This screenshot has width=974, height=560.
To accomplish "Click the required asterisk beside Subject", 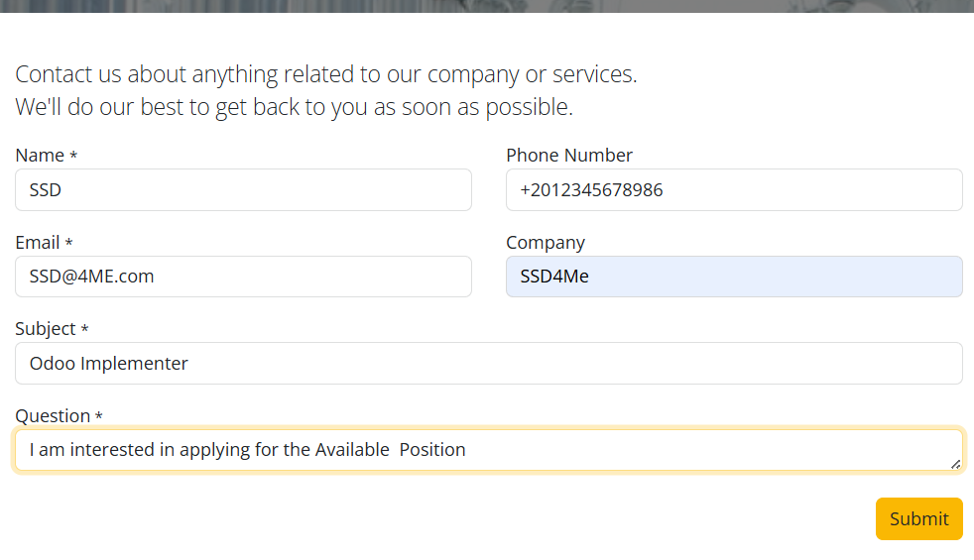I will click(84, 328).
